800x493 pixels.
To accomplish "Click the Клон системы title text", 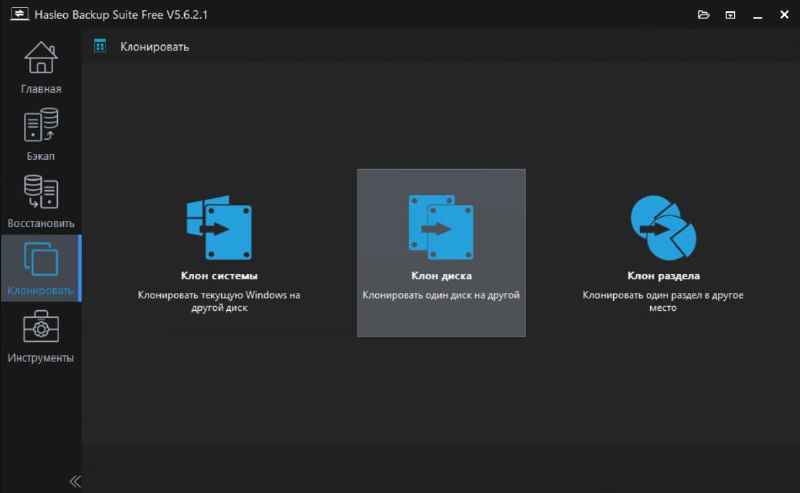I will [218, 276].
